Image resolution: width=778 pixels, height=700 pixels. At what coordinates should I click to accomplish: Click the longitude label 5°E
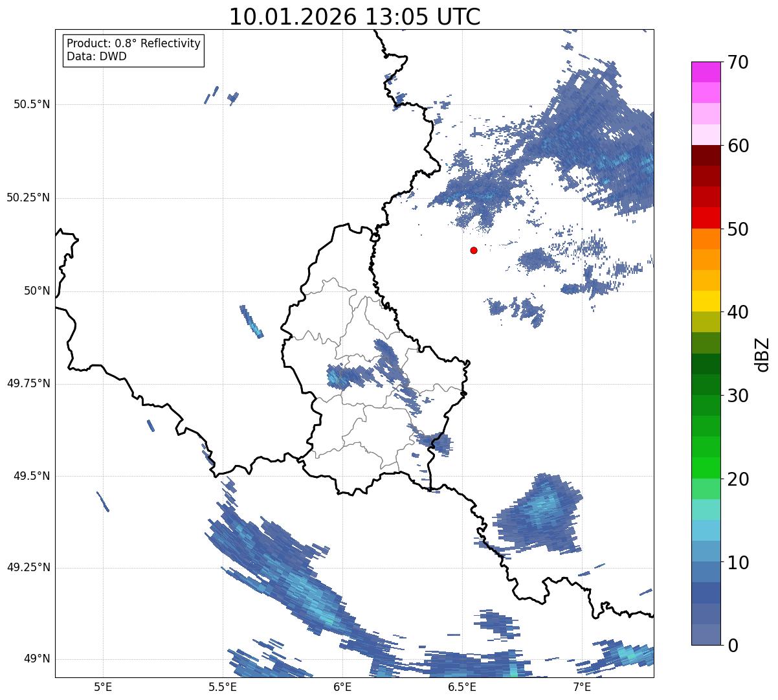tap(103, 686)
